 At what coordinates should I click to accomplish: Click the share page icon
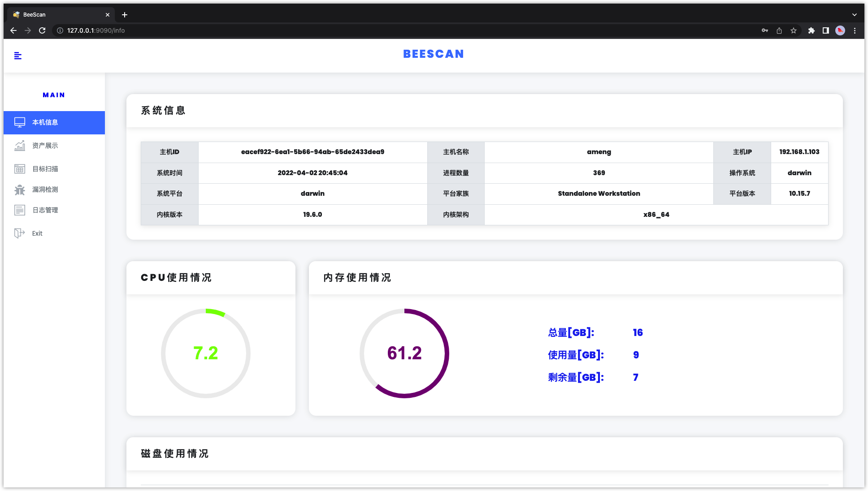pyautogui.click(x=779, y=30)
